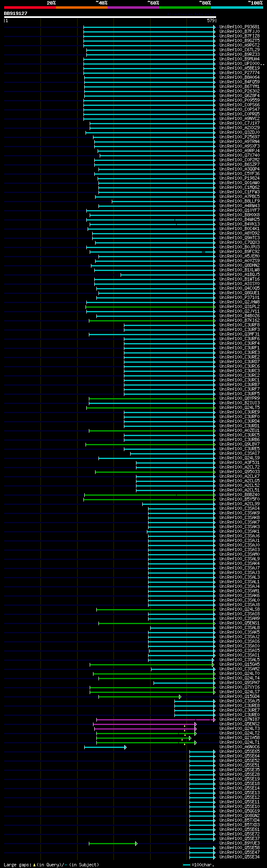Select hit label UniRef100_Q08GN2
This screenshot has height=868, width=267.
[x=239, y=816]
